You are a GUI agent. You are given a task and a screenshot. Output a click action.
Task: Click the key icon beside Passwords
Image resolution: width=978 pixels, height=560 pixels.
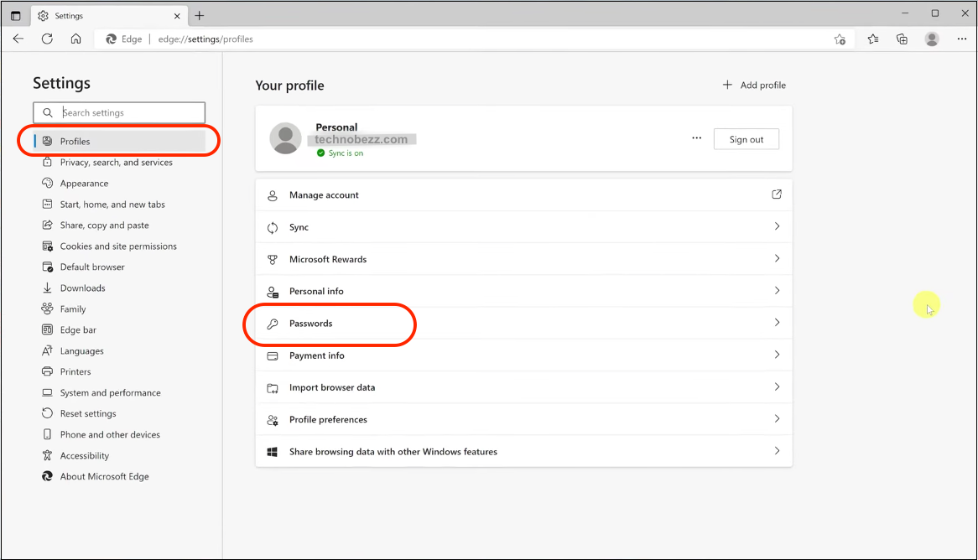coord(273,324)
